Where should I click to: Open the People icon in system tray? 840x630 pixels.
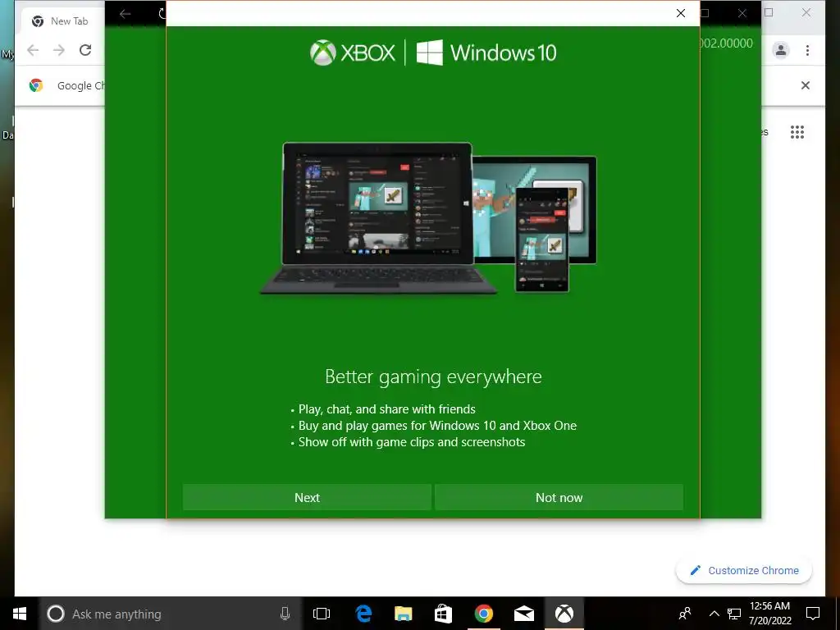tap(685, 614)
